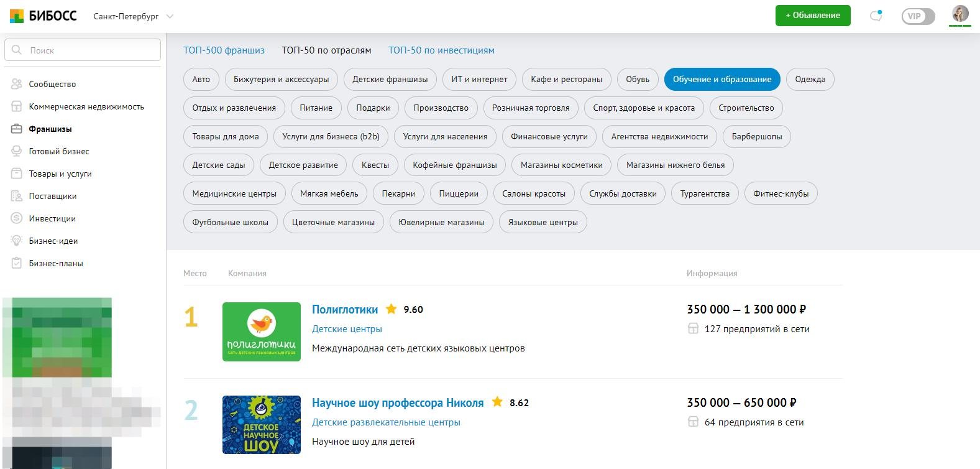This screenshot has height=469, width=980.
Task: Select Подарки category
Action: click(x=373, y=108)
